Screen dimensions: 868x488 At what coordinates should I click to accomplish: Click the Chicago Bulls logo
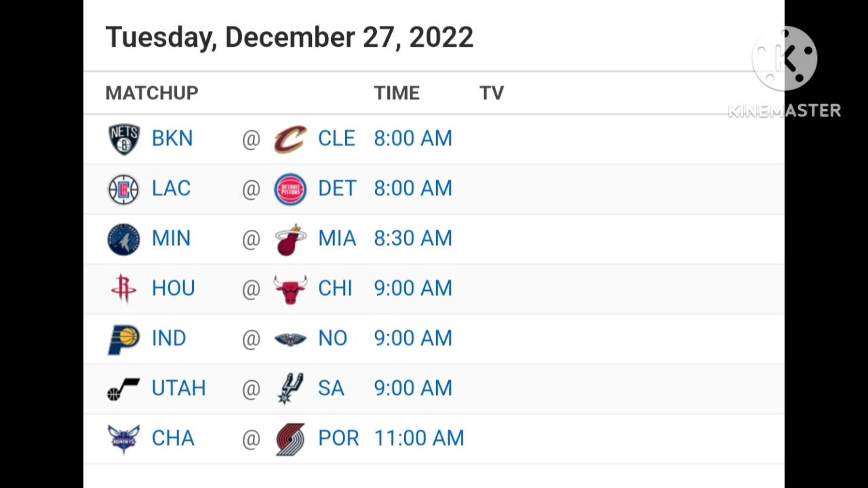[x=290, y=289]
